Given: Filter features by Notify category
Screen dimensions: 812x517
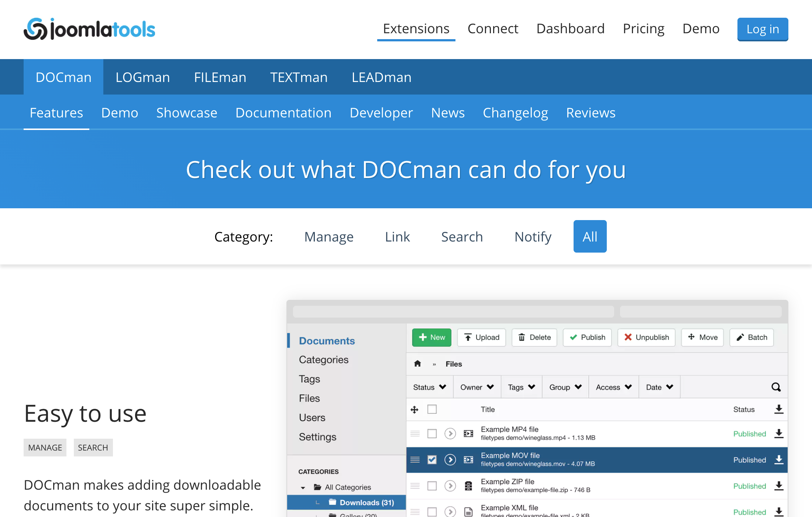Looking at the screenshot, I should click(x=533, y=237).
